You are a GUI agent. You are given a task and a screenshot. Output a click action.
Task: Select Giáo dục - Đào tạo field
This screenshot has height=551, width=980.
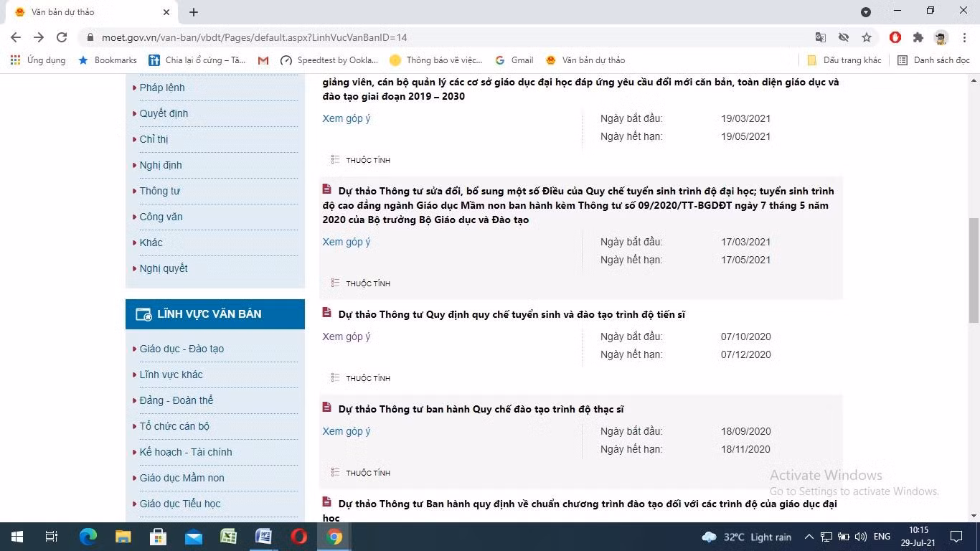pos(182,349)
